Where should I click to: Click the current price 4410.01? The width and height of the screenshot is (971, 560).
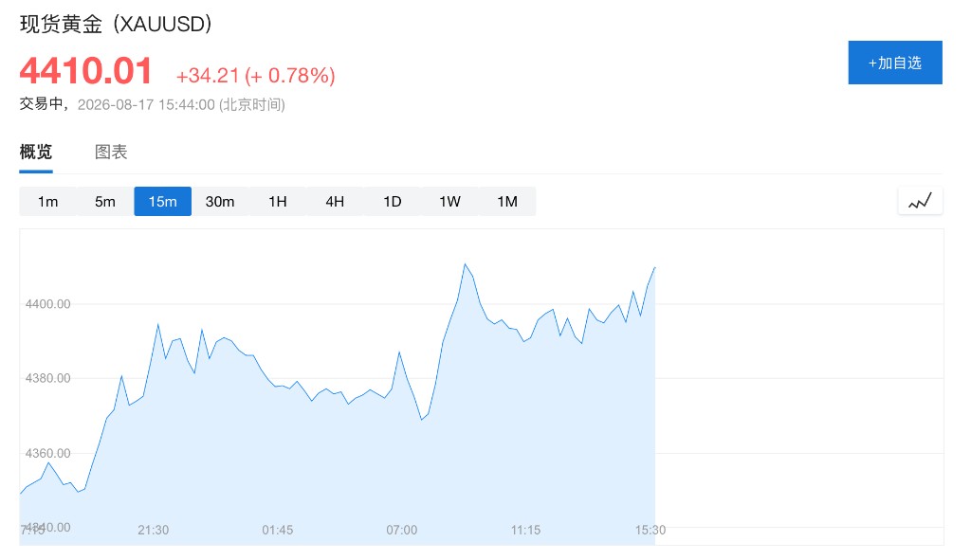tap(86, 70)
